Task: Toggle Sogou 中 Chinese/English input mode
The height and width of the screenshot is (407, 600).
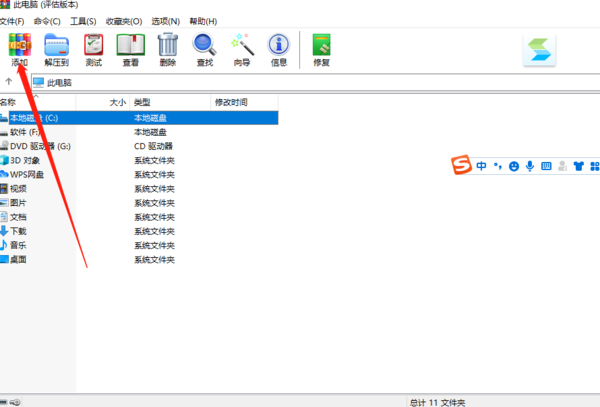Action: pos(481,166)
